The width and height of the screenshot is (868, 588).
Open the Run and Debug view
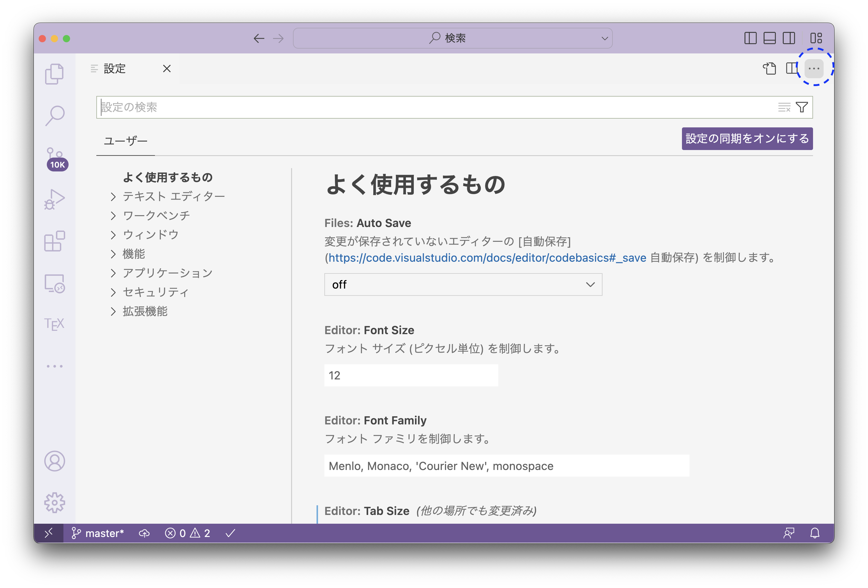pos(55,199)
